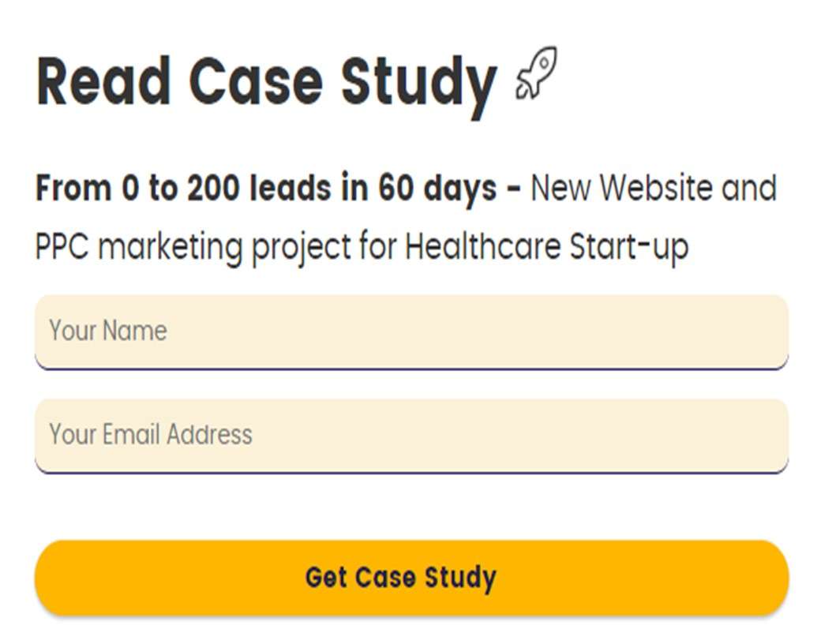This screenshot has height=644, width=821.
Task: Click the rocket icon beside the heading
Action: (x=536, y=73)
